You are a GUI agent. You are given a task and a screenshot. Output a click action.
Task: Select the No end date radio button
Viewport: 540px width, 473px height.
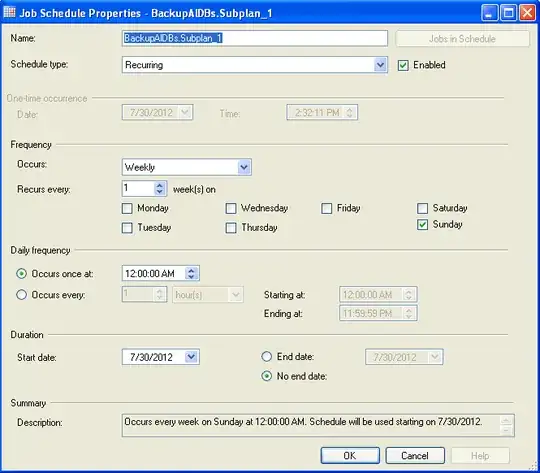click(267, 376)
